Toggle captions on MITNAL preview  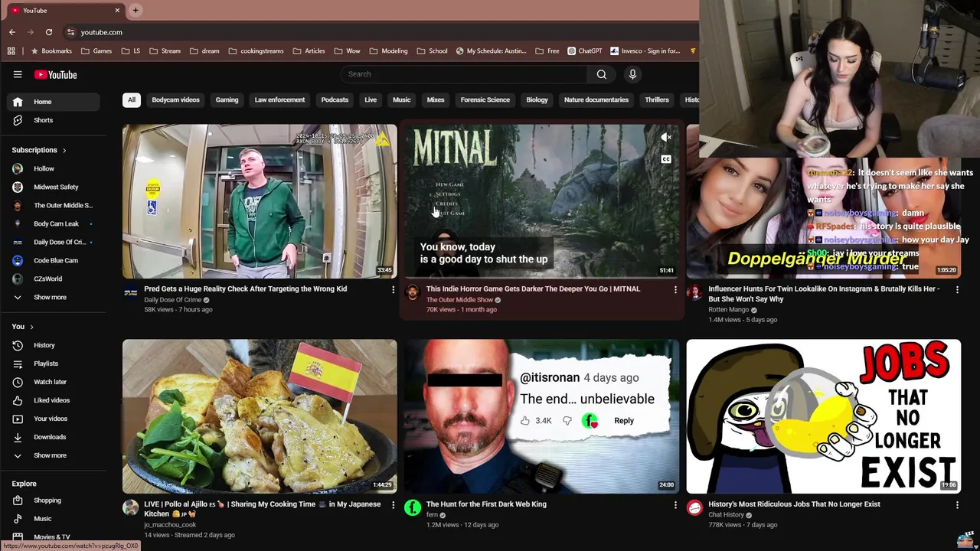(x=666, y=159)
